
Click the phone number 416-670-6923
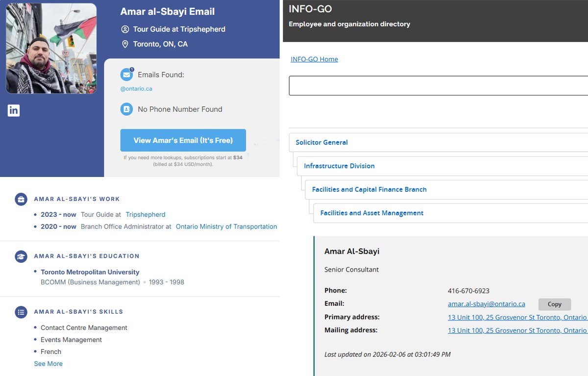tap(468, 291)
